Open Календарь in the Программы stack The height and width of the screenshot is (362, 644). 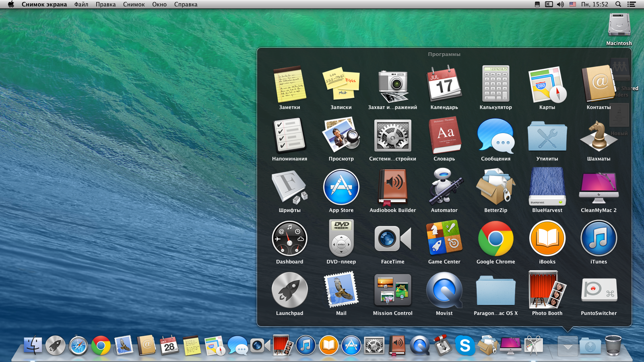click(444, 84)
